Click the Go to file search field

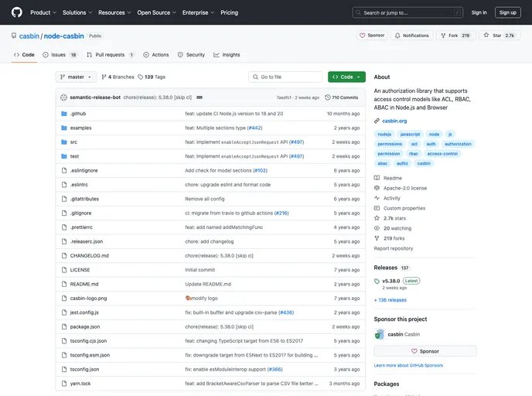click(285, 77)
